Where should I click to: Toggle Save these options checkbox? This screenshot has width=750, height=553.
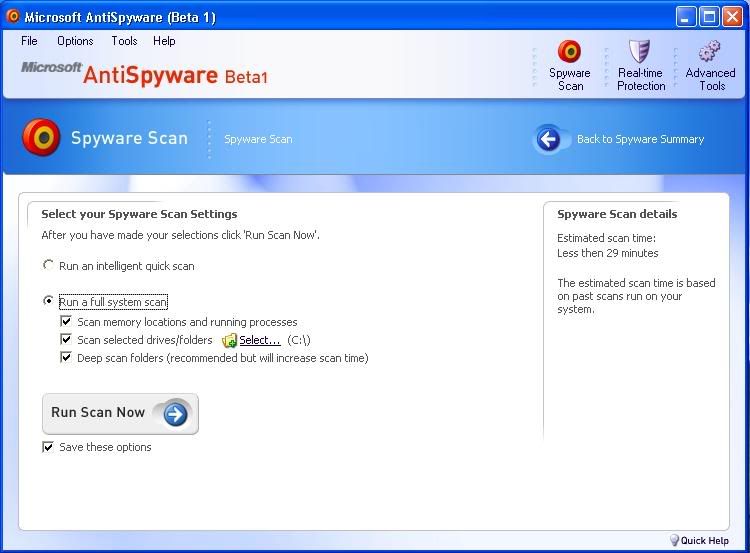tap(48, 447)
